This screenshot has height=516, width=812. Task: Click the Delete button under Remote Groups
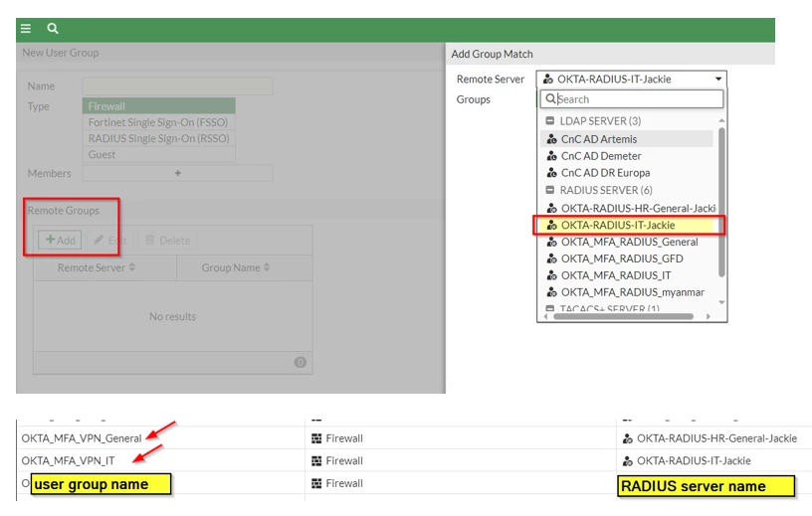167,240
